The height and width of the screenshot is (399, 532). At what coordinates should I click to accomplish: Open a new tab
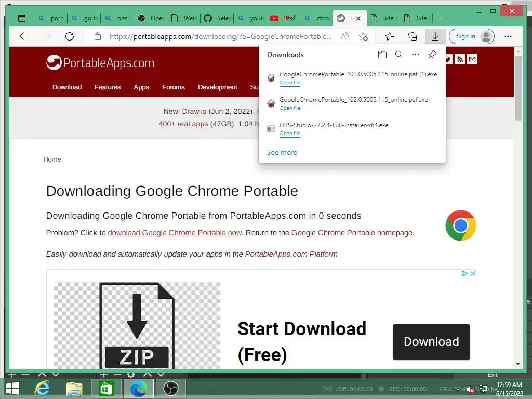point(442,18)
